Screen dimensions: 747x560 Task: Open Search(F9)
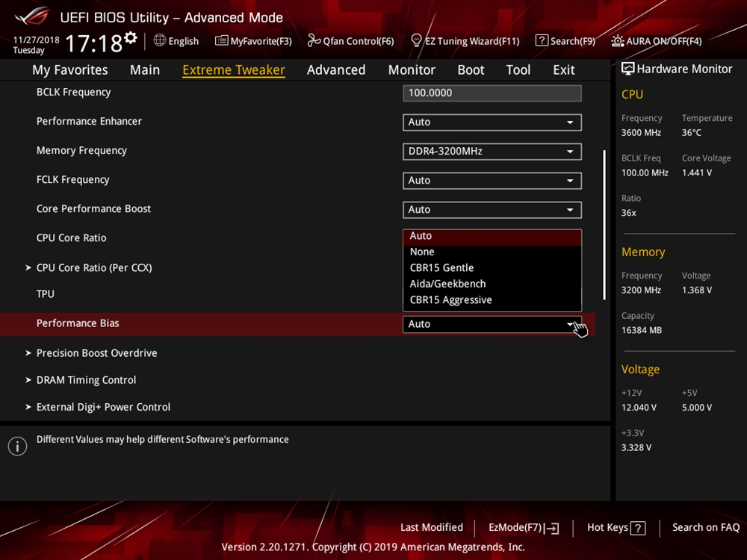pos(565,41)
